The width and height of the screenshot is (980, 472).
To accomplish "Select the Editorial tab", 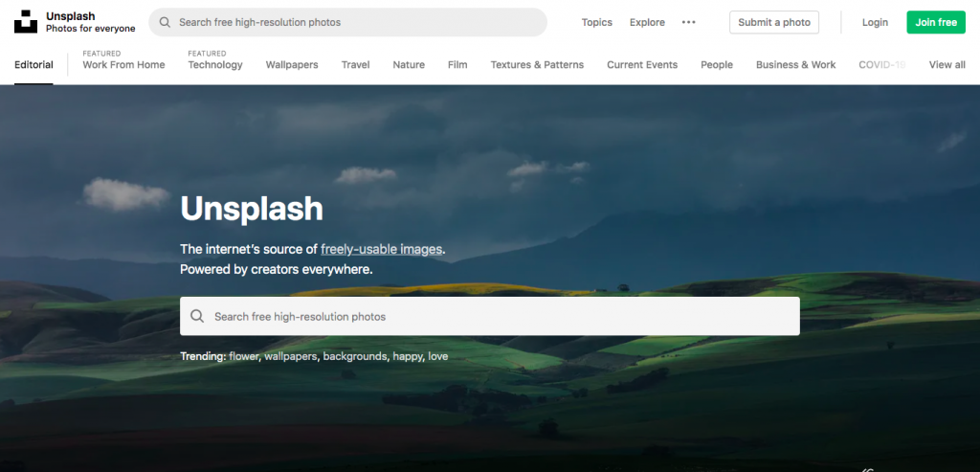I will click(x=33, y=64).
